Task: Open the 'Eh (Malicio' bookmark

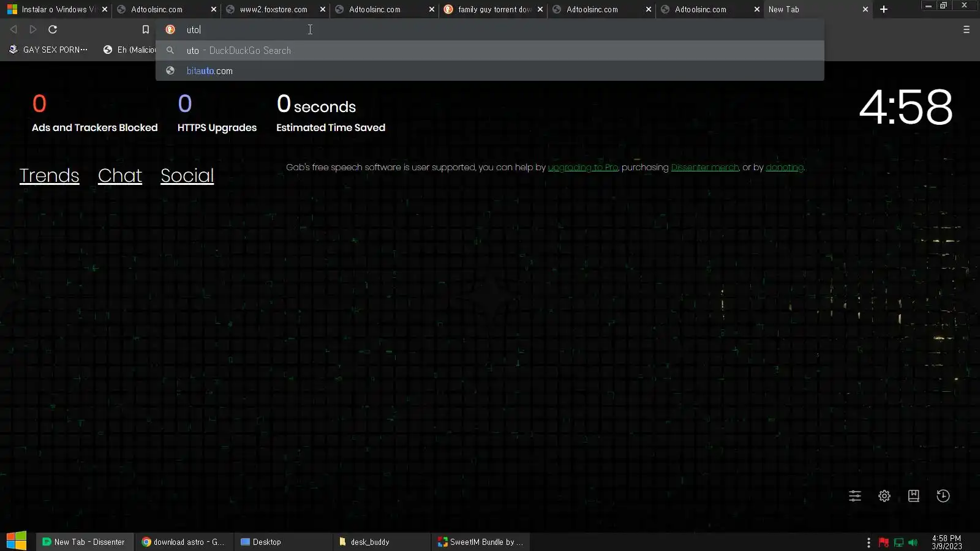Action: [130, 50]
